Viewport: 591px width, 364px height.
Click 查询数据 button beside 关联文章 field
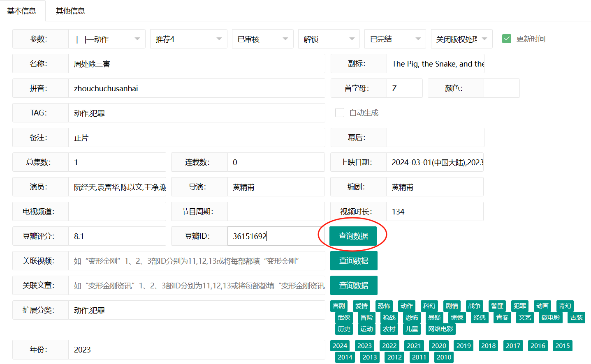tap(354, 286)
